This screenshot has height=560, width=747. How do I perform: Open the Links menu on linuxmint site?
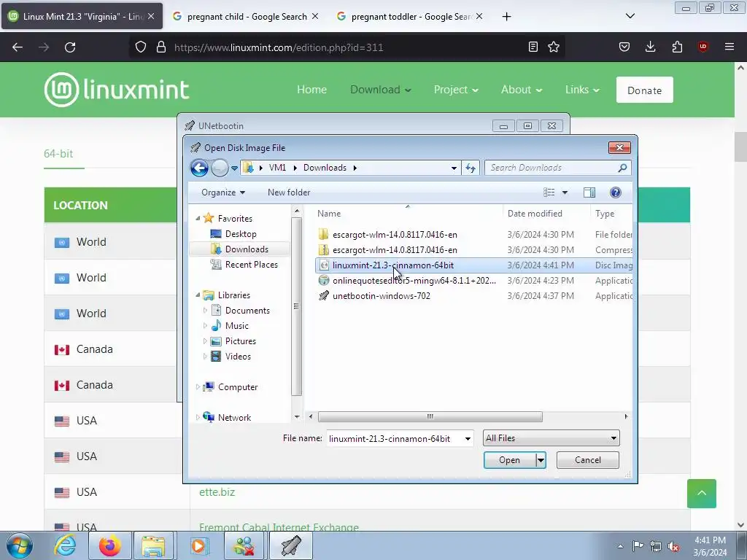[x=582, y=90]
